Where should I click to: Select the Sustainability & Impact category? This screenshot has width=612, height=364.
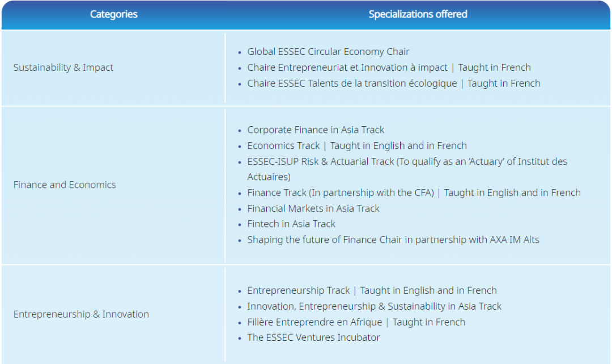(x=63, y=67)
